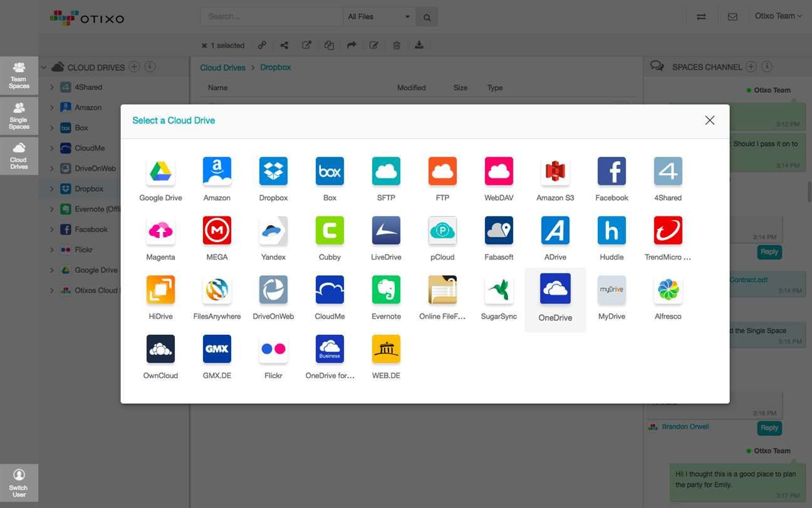Expand the DriveOnWeb drive in the tree
812x508 pixels.
pyautogui.click(x=51, y=169)
